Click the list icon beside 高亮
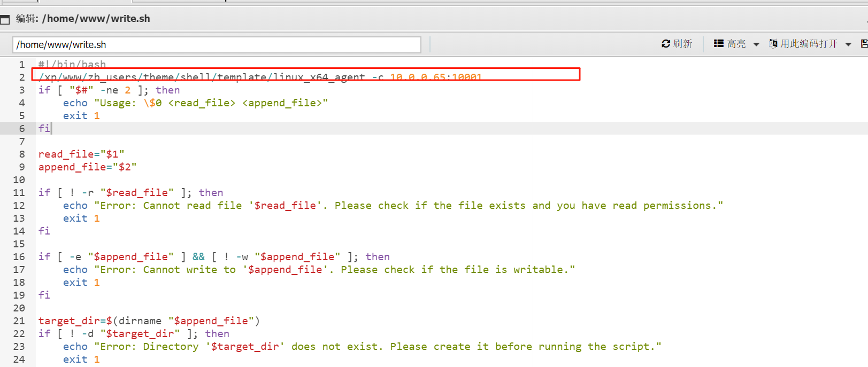Image resolution: width=868 pixels, height=367 pixels. click(719, 44)
